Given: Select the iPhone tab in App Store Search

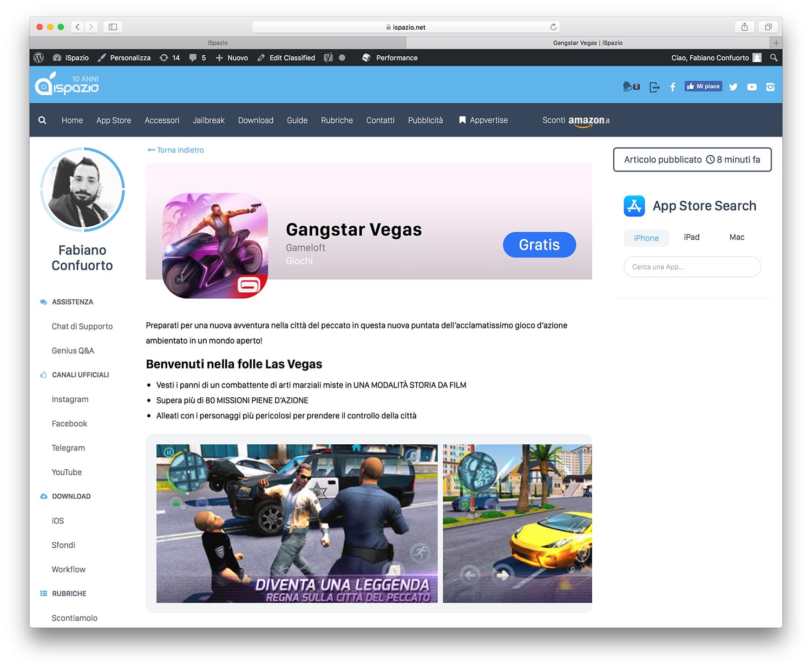Looking at the screenshot, I should coord(646,238).
